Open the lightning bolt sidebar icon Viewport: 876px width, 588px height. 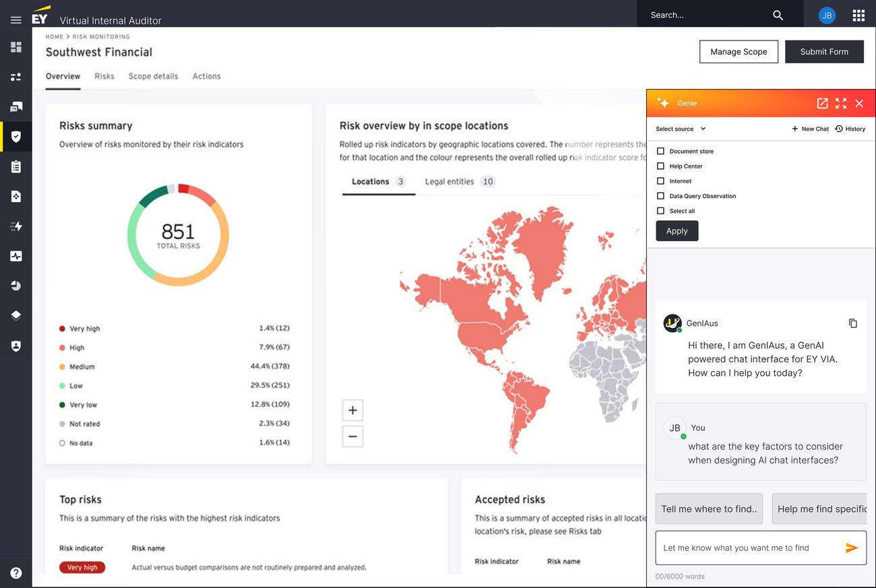pos(16,226)
